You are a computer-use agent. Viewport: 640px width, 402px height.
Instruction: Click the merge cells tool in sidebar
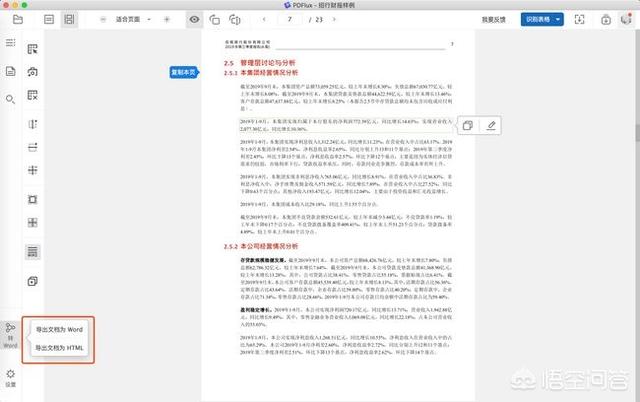coord(33,224)
